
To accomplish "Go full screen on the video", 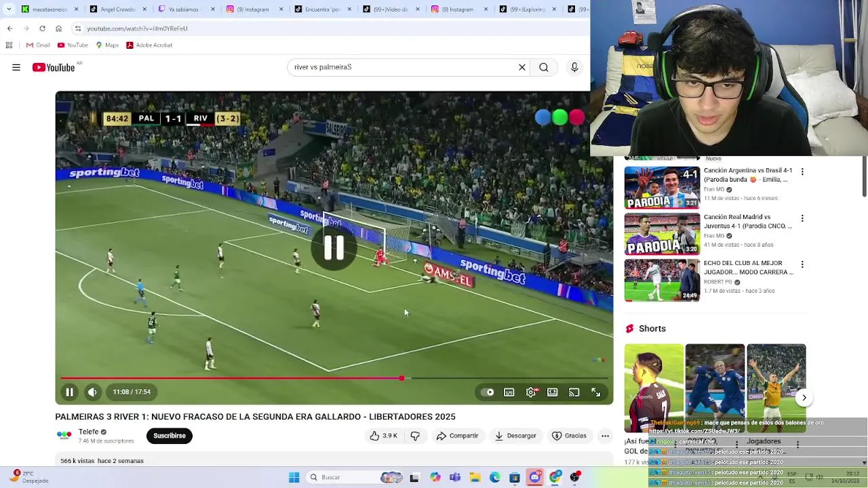I will point(596,392).
